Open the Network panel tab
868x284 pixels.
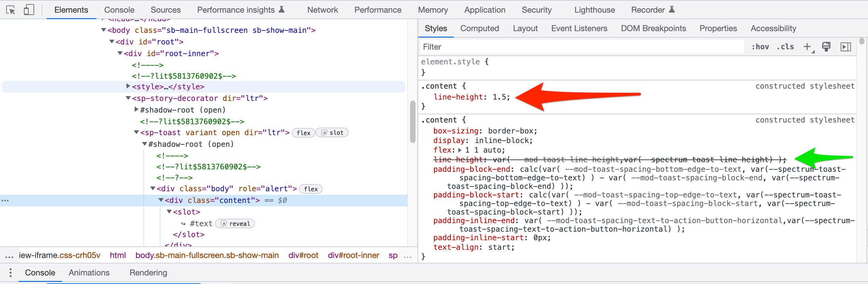click(x=323, y=10)
